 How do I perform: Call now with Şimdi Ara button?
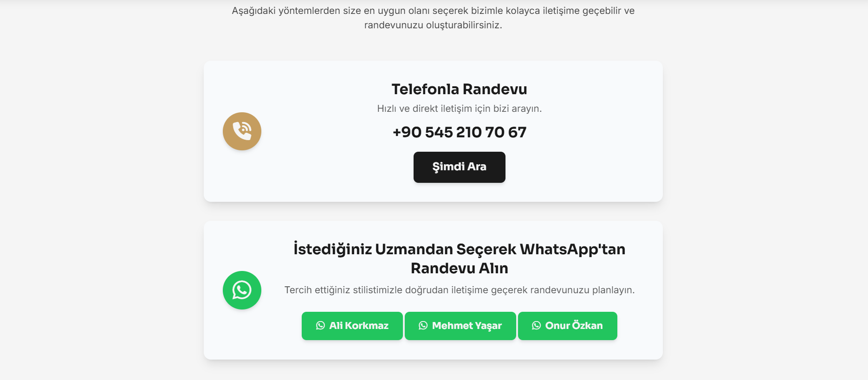(460, 167)
